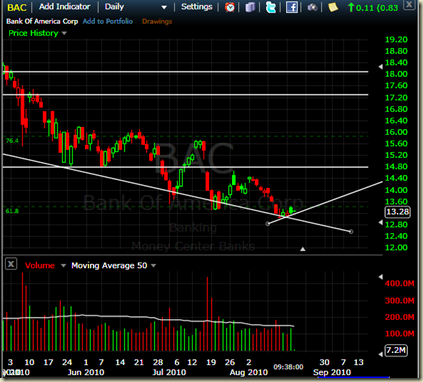Open the yellow sticky note icon
Screen dimensions: 423x382
[x=333, y=7]
